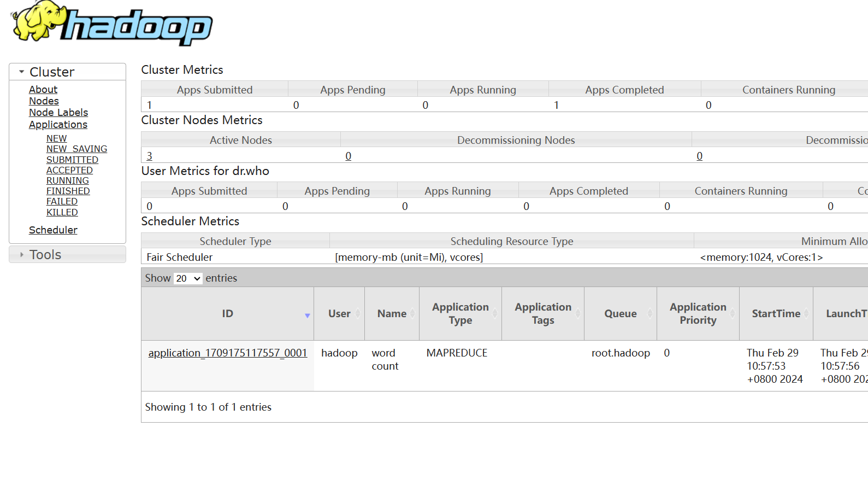This screenshot has height=479, width=868.
Task: Go to the Nodes page
Action: tap(44, 101)
